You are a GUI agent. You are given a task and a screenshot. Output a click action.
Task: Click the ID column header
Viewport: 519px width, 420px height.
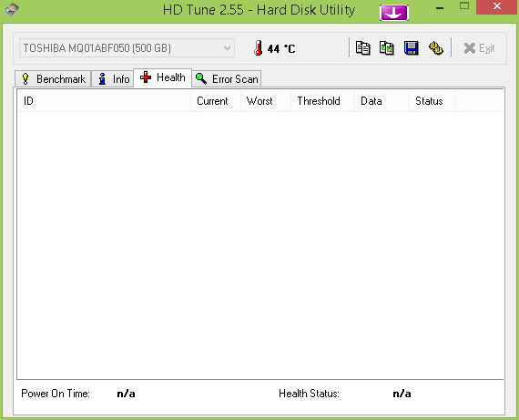click(x=104, y=101)
